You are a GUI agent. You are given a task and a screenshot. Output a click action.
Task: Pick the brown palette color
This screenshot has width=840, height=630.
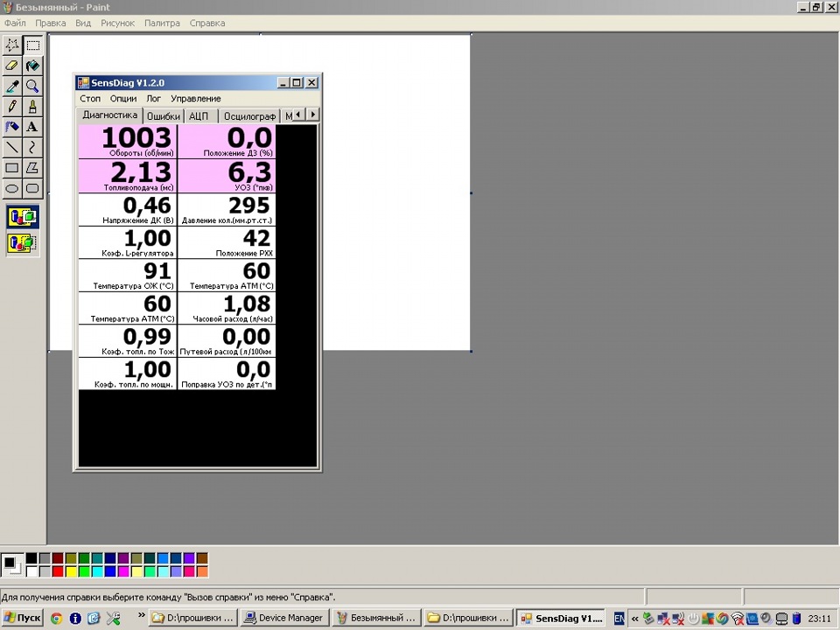202,559
